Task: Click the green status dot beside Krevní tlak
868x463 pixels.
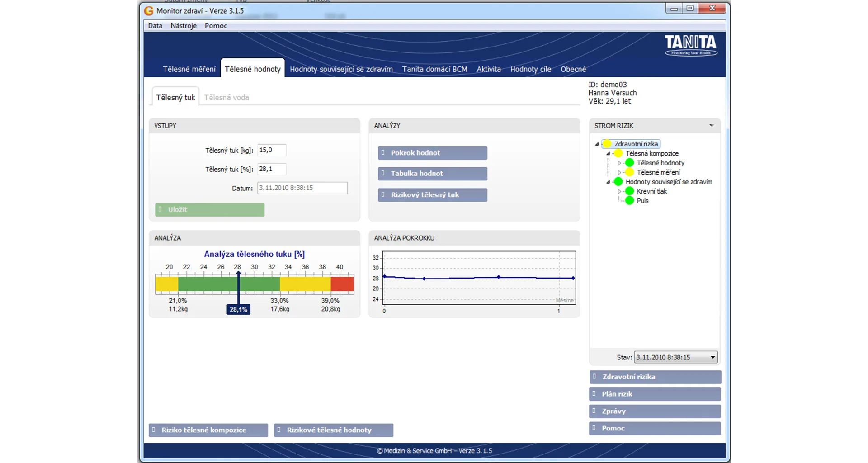Action: pos(629,191)
